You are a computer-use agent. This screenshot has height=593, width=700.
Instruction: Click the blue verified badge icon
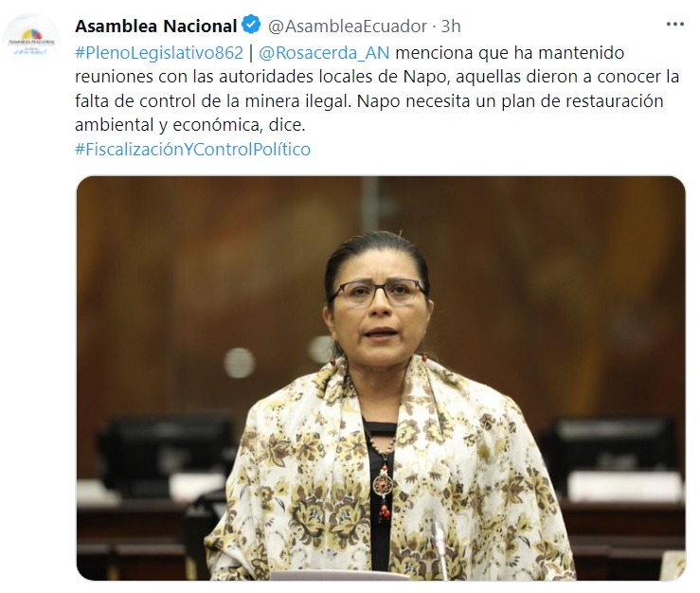pyautogui.click(x=251, y=25)
